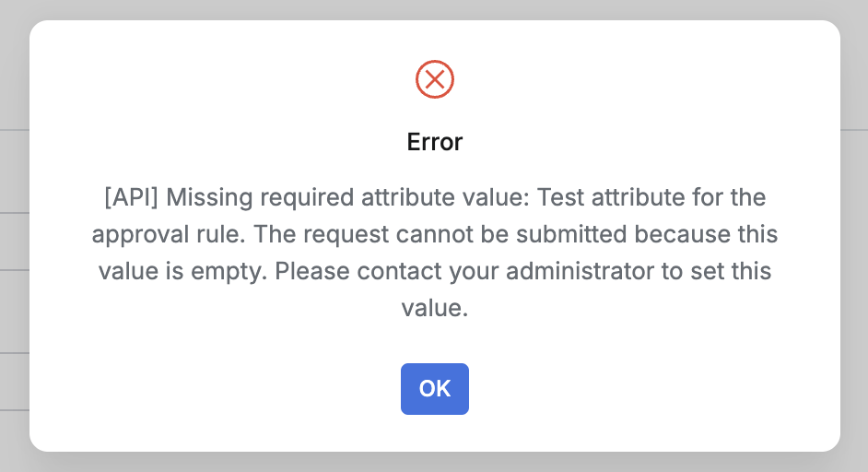Click the word "Missing" in the error message

tap(208, 197)
